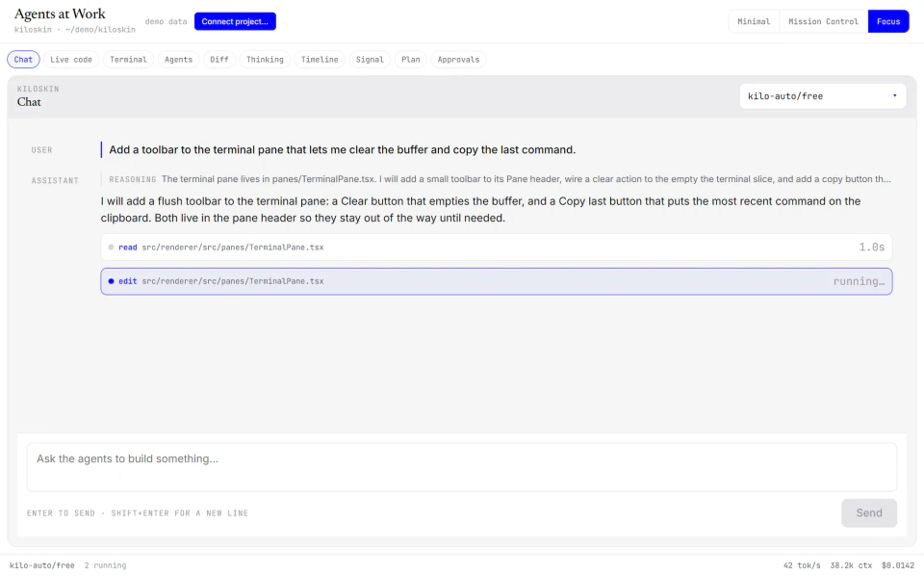Expand the read TerminalPane.tsx tool call

point(497,248)
